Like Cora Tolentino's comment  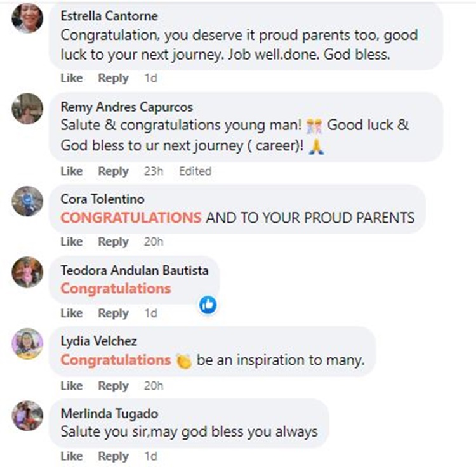[x=72, y=241]
